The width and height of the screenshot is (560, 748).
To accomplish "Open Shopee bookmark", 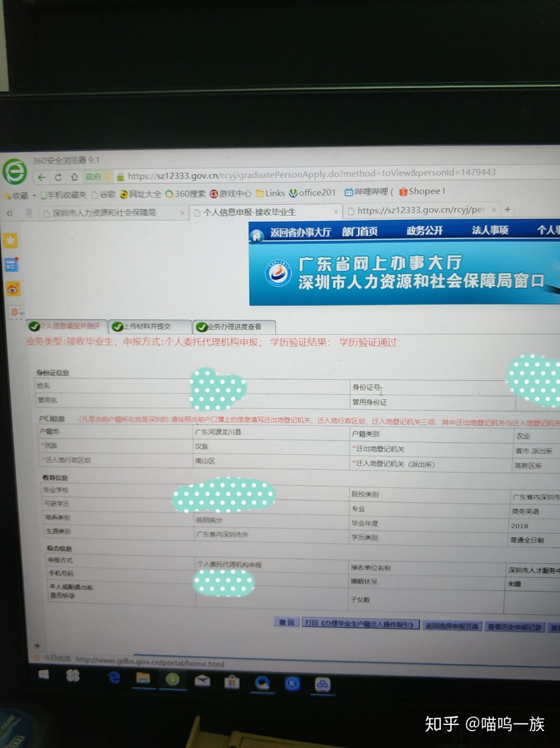I will [x=422, y=191].
